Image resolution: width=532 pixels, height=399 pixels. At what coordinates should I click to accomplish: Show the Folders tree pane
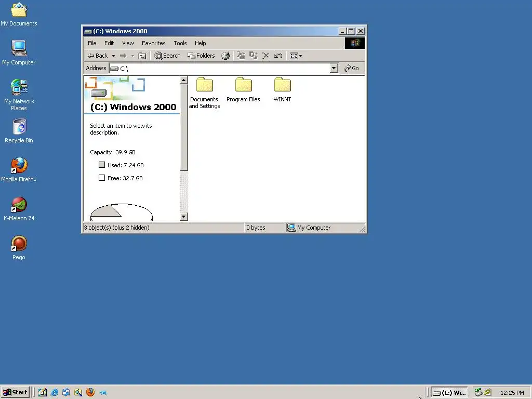[201, 56]
